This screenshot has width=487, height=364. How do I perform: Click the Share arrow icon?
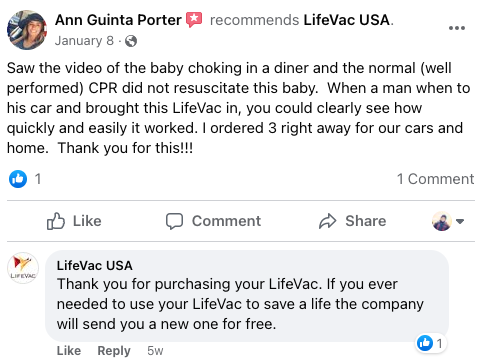pyautogui.click(x=327, y=221)
